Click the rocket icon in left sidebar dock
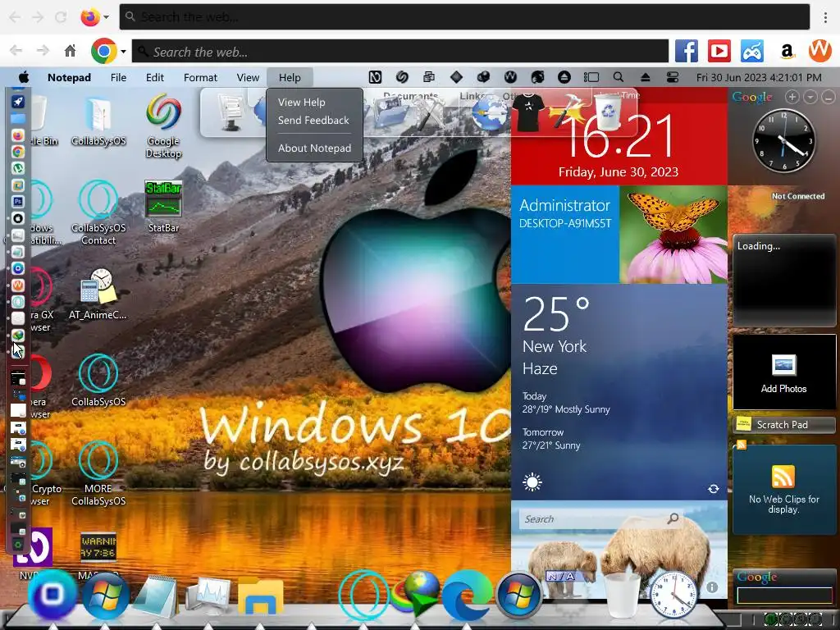Screen dimensions: 840x630 (x=18, y=101)
